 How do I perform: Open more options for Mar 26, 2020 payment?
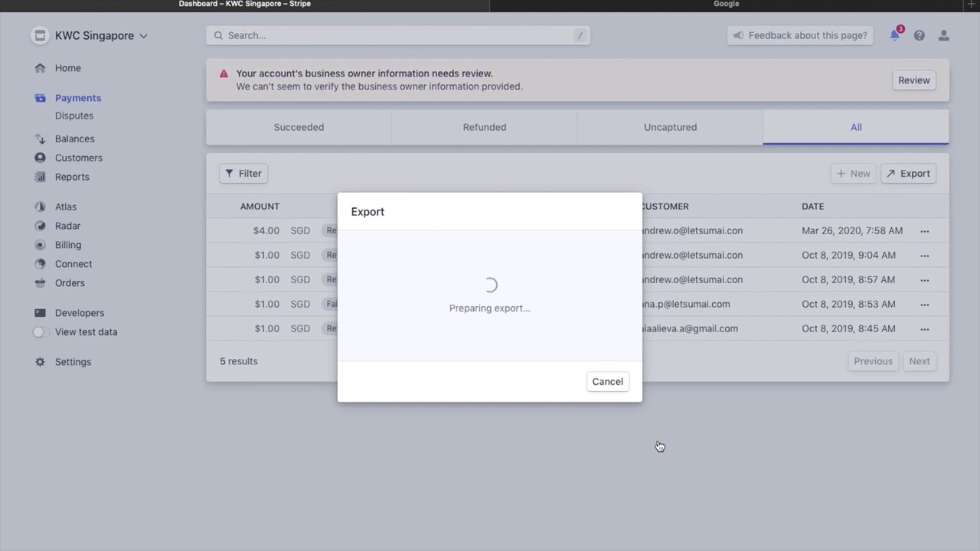[x=924, y=230]
